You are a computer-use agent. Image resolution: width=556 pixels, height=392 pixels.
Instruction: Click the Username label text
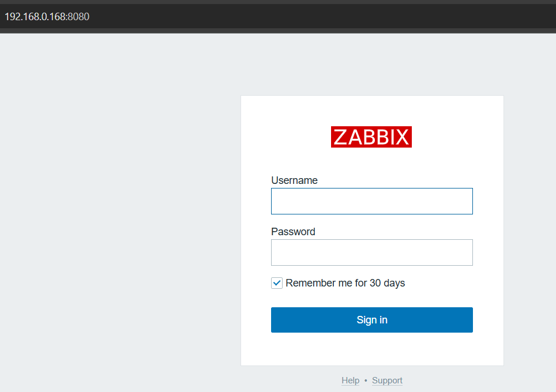click(x=294, y=180)
